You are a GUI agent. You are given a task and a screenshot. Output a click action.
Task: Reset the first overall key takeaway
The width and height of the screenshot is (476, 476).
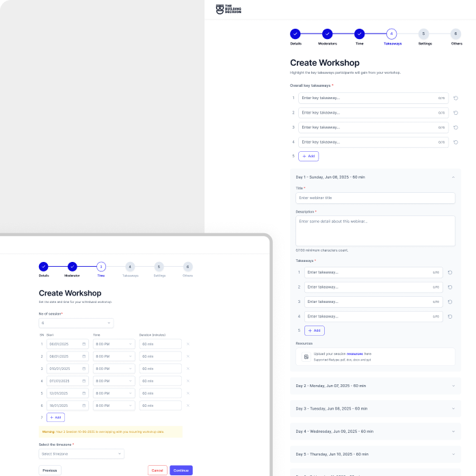tap(455, 98)
